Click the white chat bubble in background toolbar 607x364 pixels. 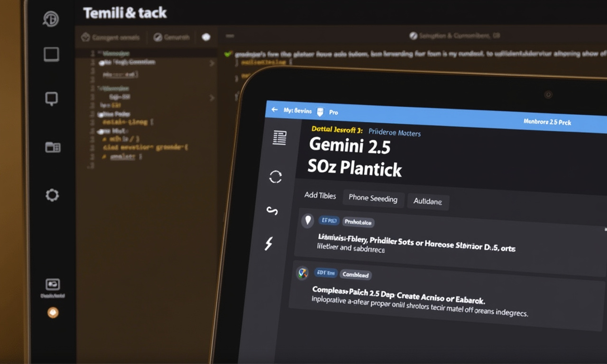click(206, 37)
